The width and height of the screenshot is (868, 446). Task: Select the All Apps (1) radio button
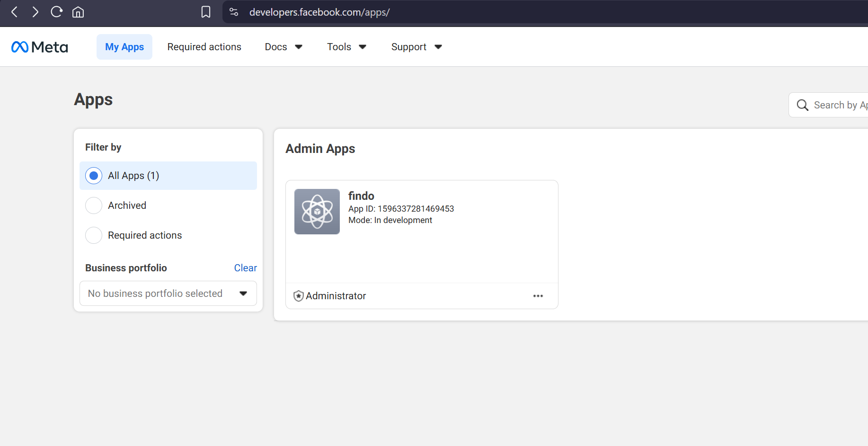coord(94,176)
